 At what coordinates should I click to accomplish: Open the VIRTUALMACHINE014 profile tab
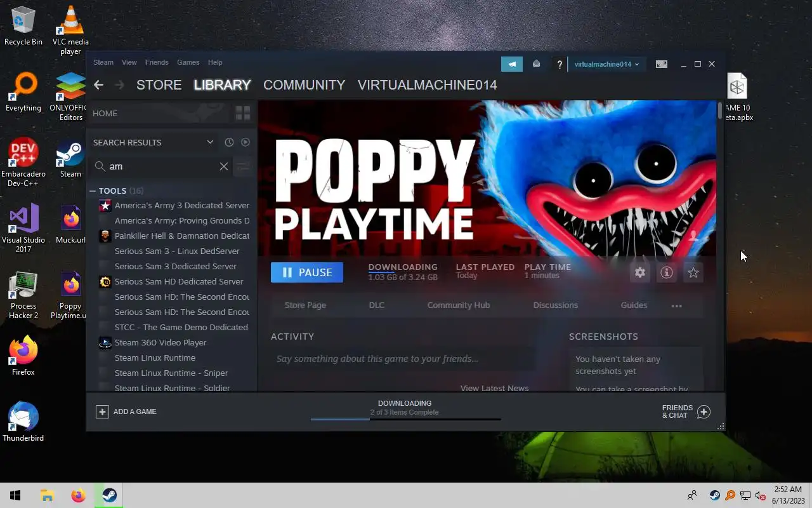click(x=428, y=84)
